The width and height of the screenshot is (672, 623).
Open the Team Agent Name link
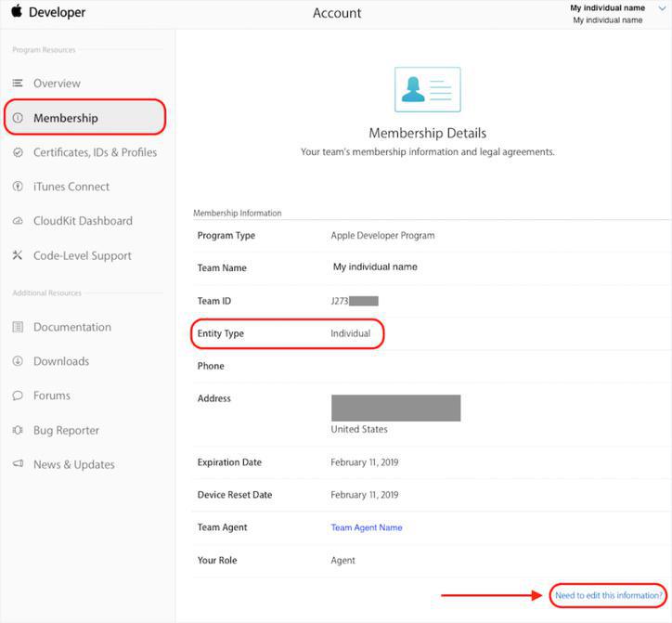[x=367, y=527]
